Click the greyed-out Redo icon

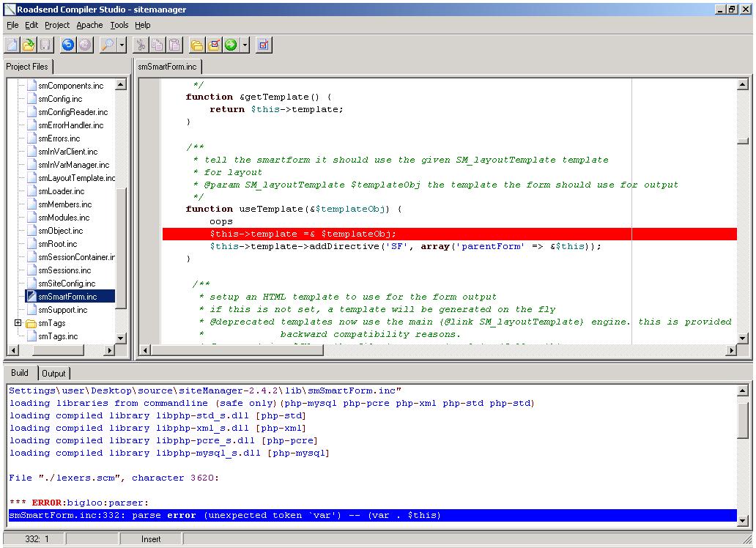[x=85, y=45]
